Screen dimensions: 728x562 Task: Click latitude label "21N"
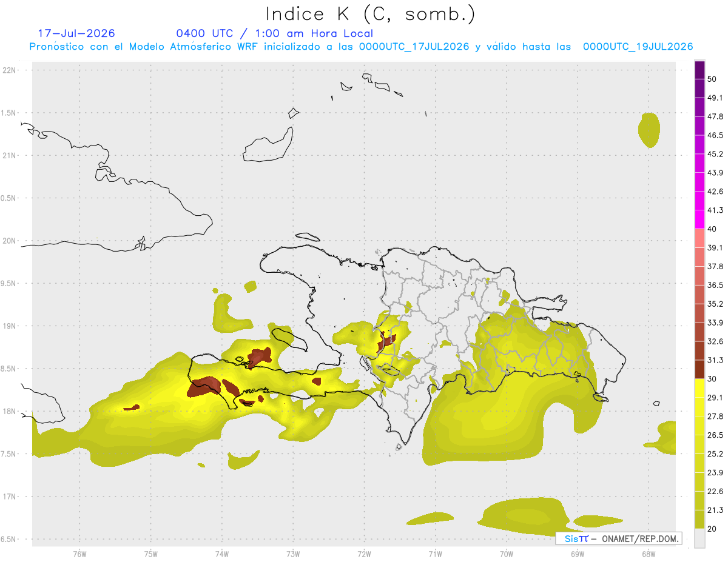10,155
